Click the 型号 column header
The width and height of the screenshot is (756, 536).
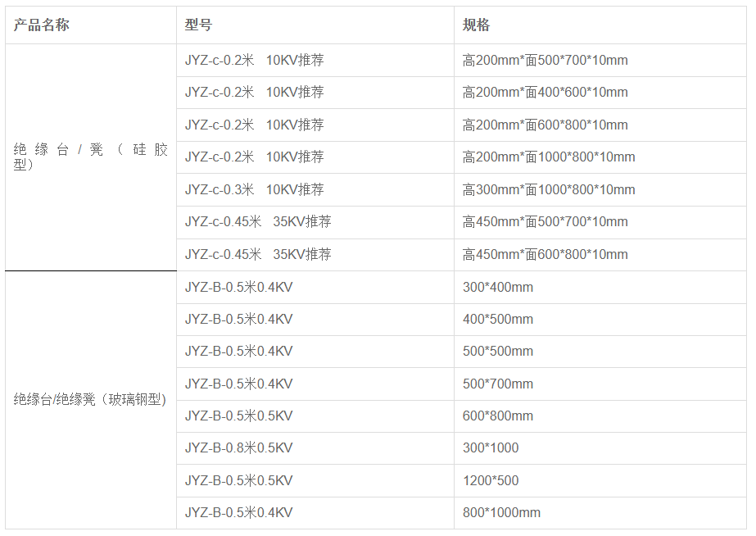[x=315, y=25]
